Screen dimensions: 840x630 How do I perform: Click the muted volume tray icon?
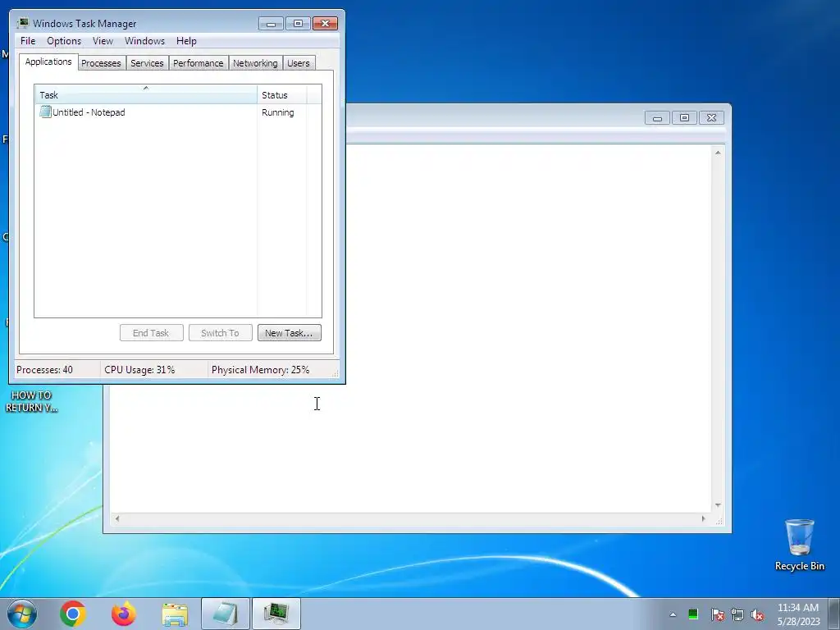(757, 614)
